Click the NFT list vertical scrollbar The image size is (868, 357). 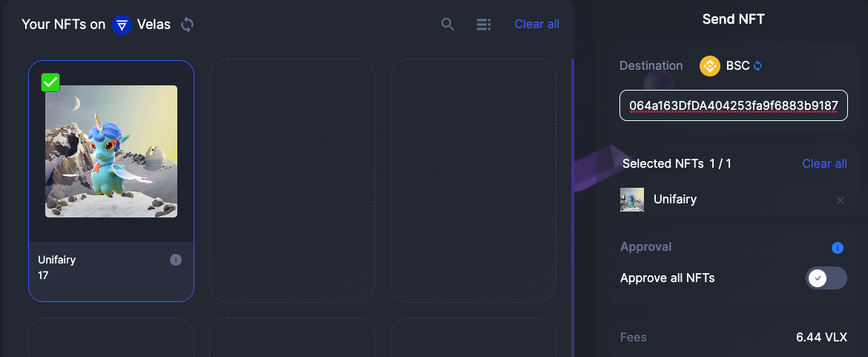coord(573,208)
